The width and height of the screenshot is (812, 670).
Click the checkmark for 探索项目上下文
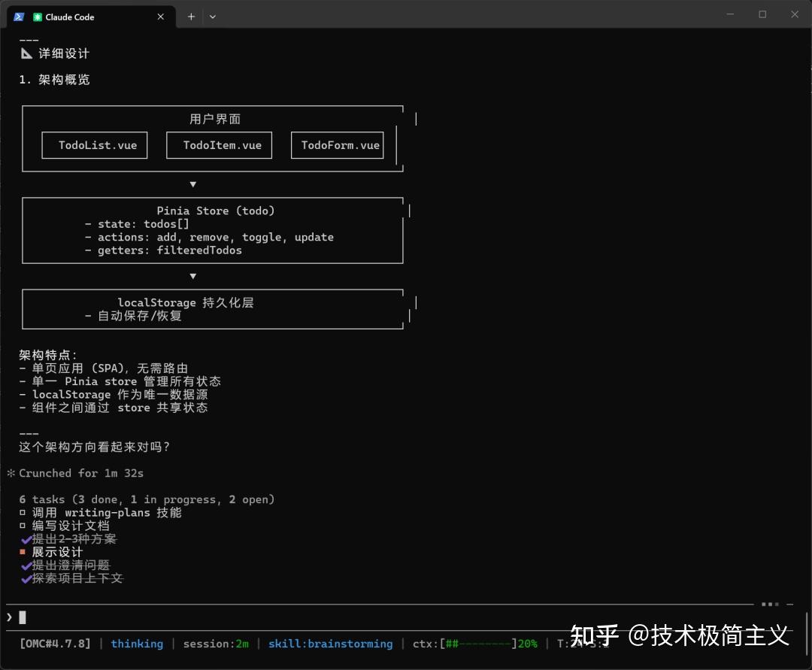click(x=26, y=579)
